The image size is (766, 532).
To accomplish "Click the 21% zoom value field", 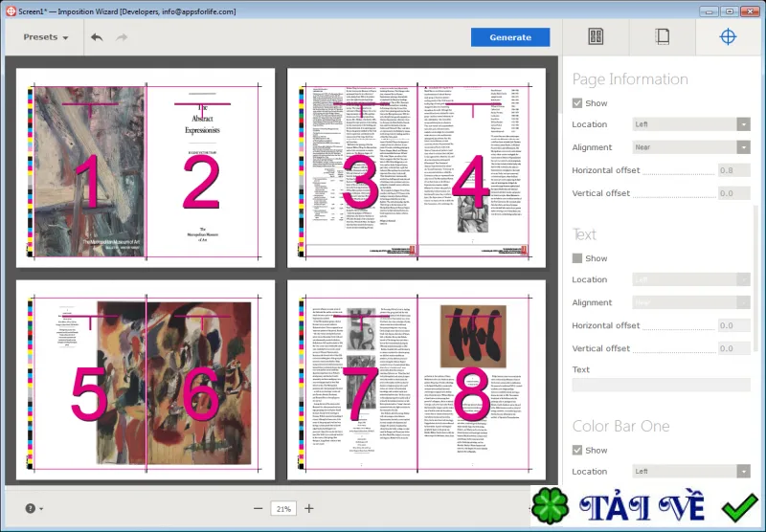I will click(x=283, y=509).
